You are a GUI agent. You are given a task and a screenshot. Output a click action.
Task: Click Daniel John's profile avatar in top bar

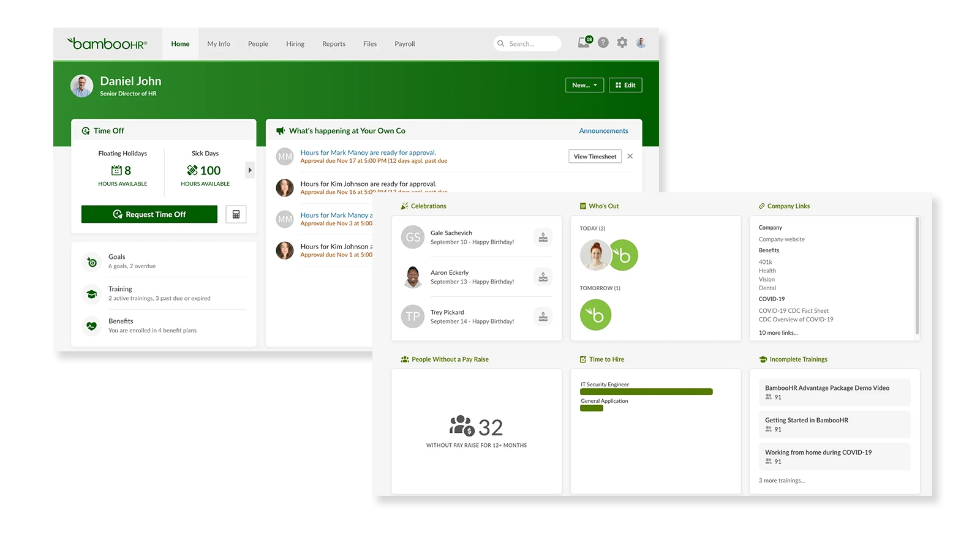coord(641,43)
